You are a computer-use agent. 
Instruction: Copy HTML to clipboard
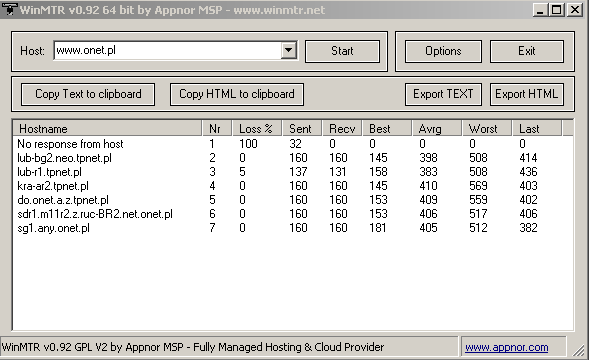pyautogui.click(x=237, y=94)
